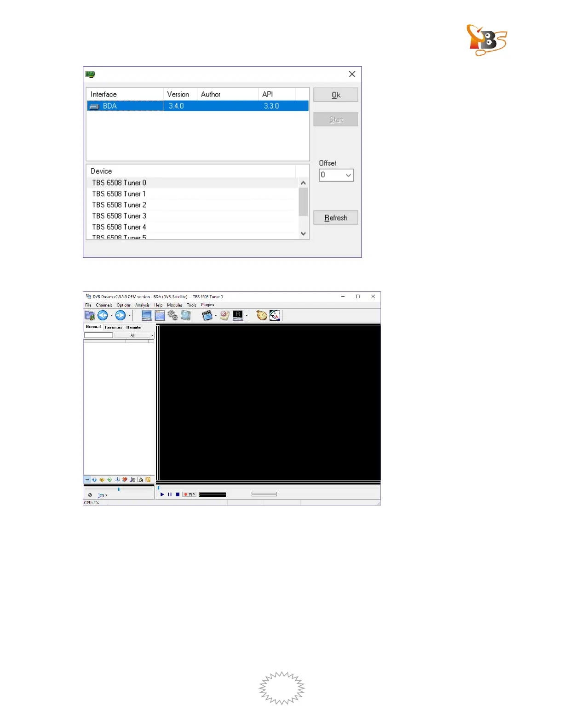Open the Plugins menu
This screenshot has width=563, height=728.
(207, 305)
